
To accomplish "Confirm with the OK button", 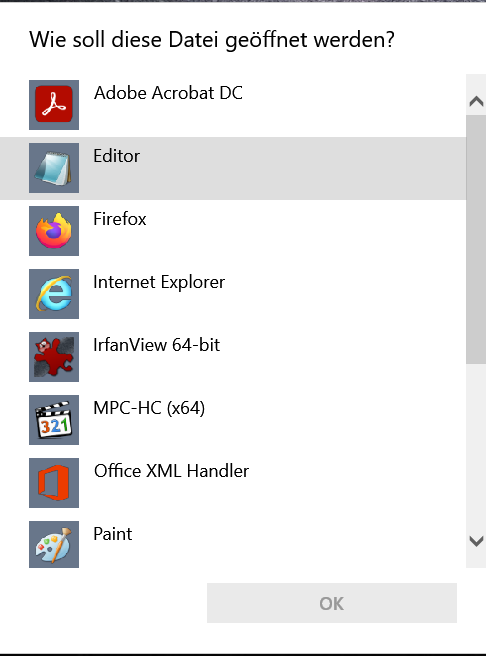I will 332,603.
